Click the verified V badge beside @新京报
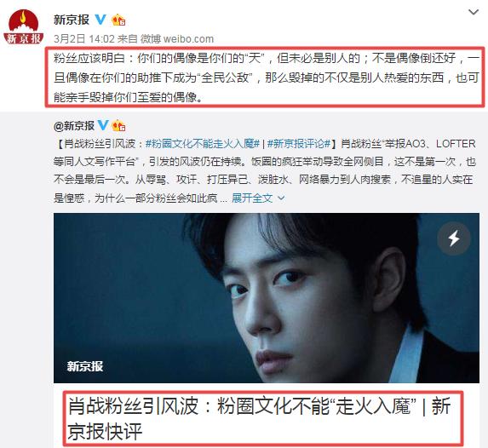This screenshot has height=448, width=488. 103,125
